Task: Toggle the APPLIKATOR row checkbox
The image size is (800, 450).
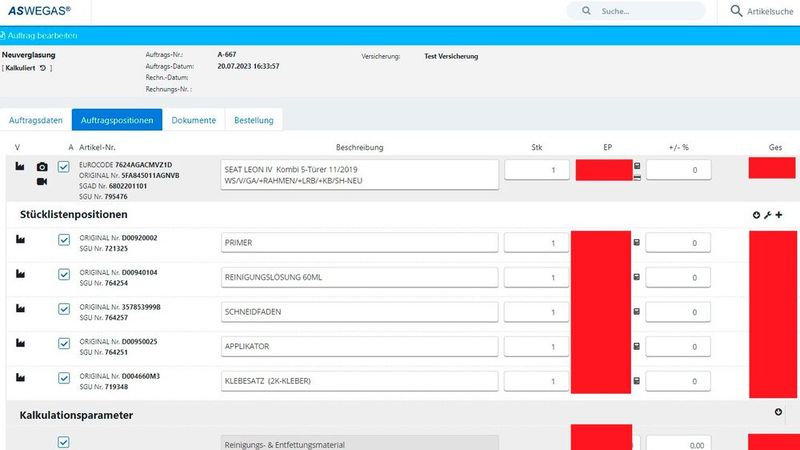Action: tap(64, 345)
